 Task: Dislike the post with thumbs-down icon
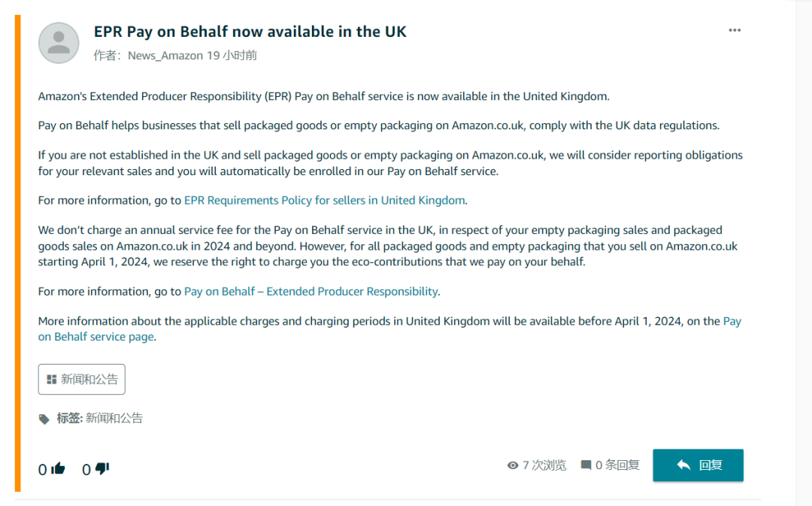[x=102, y=468]
